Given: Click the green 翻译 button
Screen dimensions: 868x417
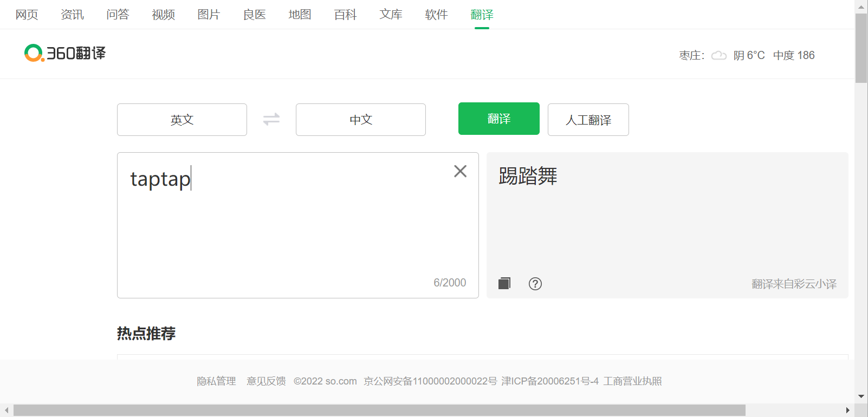Looking at the screenshot, I should tap(499, 119).
